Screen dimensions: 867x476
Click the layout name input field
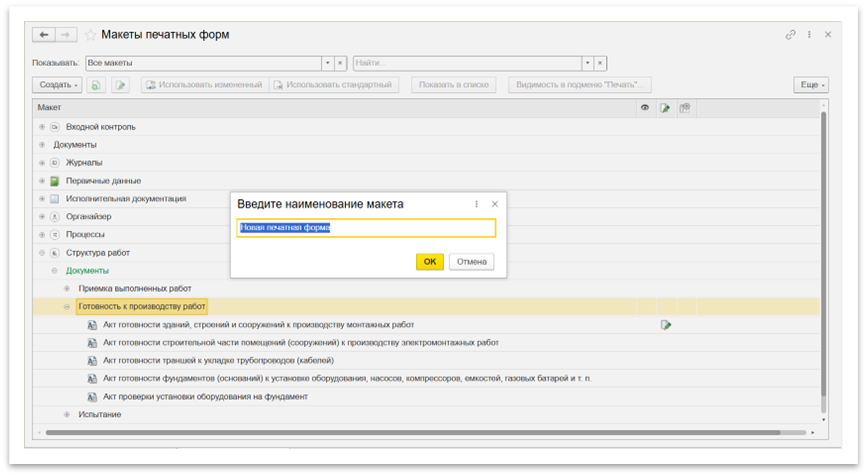point(366,228)
